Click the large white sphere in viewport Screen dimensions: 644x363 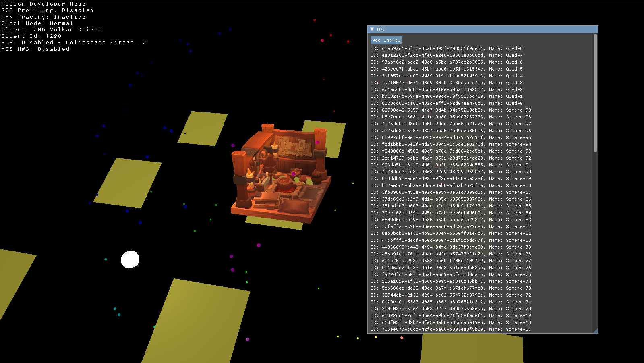point(130,259)
